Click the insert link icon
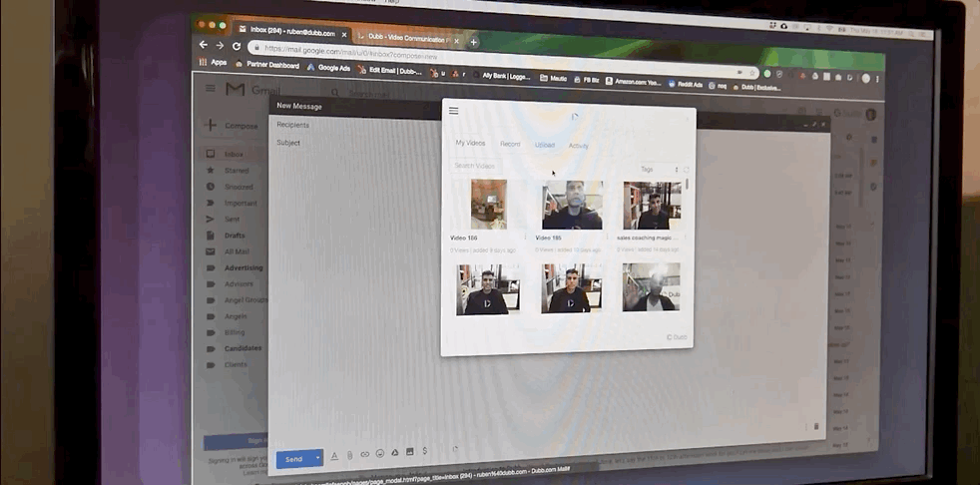The image size is (980, 485). pos(365,454)
